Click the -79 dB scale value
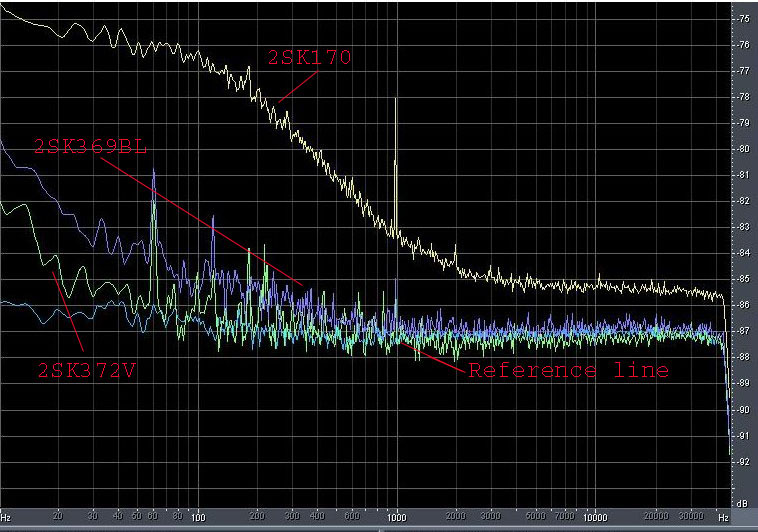This screenshot has width=758, height=532. coord(743,123)
